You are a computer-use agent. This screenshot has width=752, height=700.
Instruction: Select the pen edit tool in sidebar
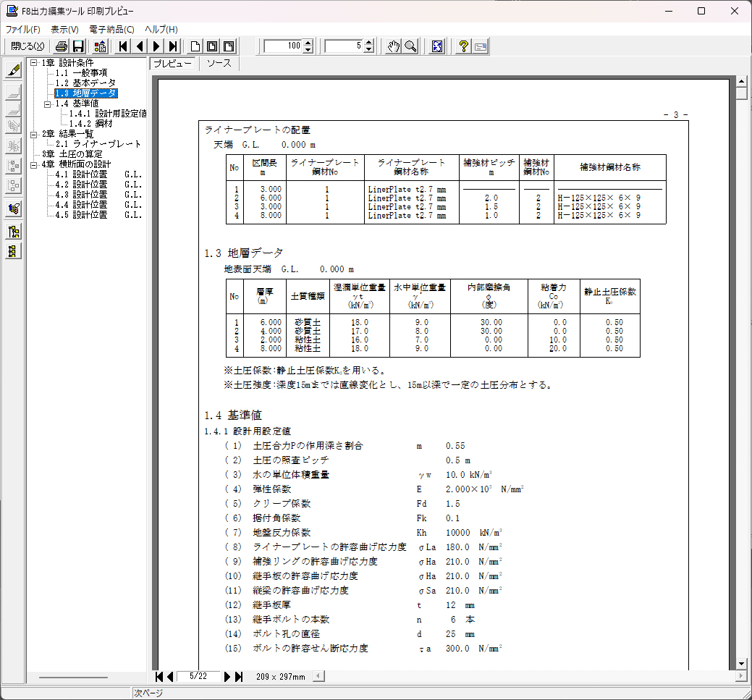pyautogui.click(x=14, y=70)
